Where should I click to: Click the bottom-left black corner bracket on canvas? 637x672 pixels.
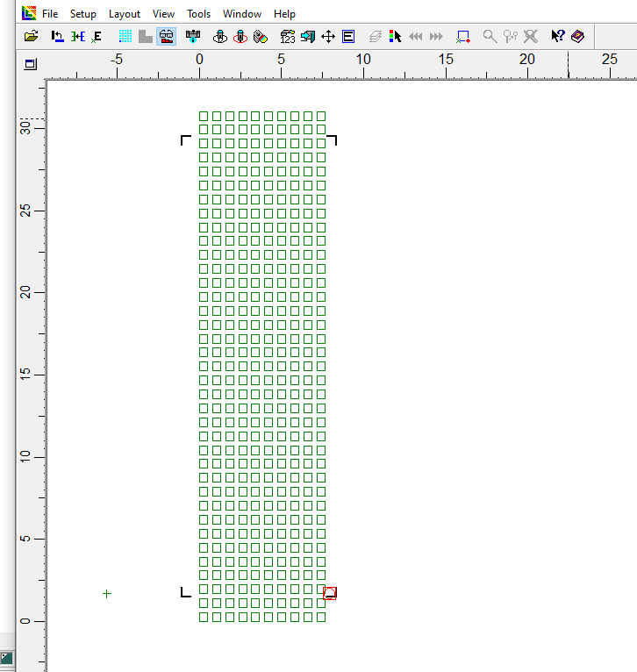click(x=186, y=592)
